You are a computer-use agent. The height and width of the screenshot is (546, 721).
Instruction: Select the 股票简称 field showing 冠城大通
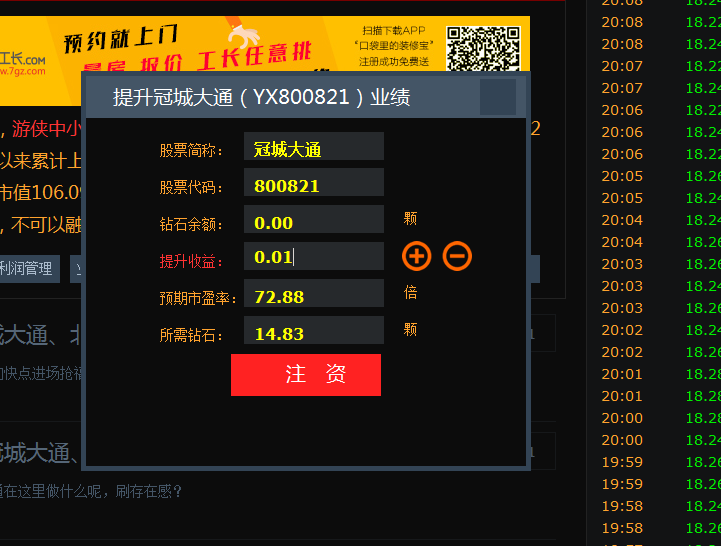(313, 148)
